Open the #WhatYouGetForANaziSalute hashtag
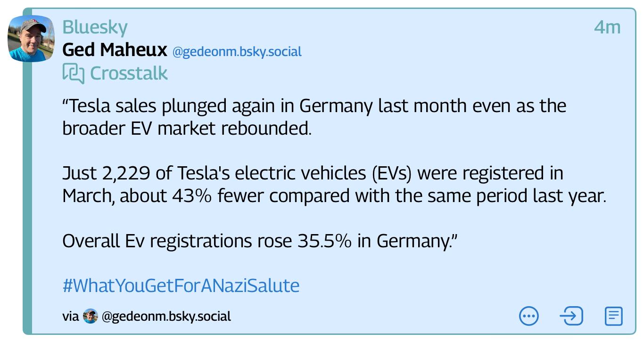 tap(181, 285)
